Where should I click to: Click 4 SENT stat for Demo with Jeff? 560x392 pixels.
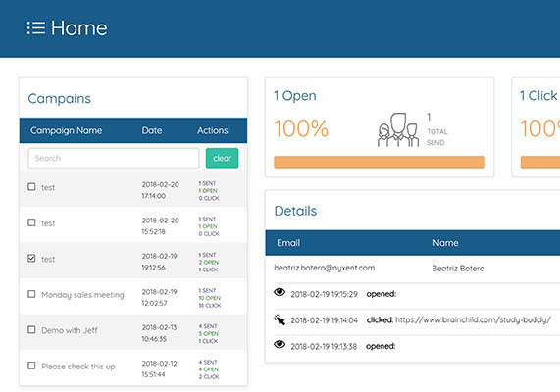point(208,326)
